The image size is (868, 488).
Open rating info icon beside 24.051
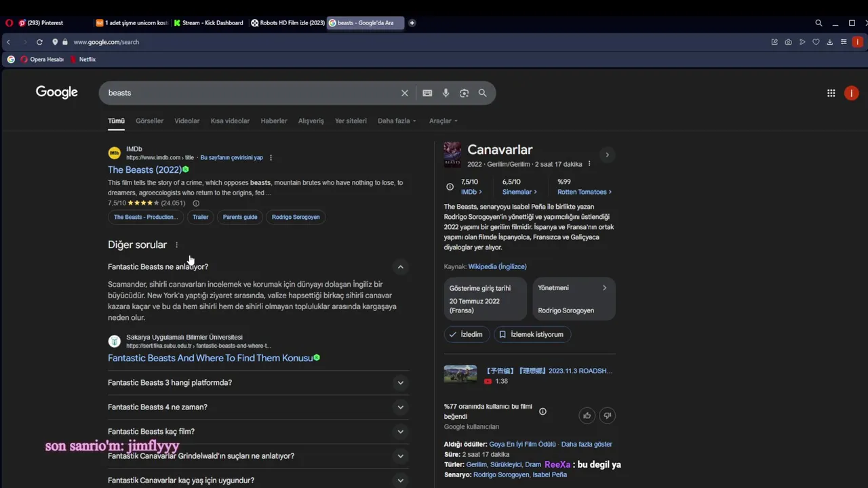(196, 203)
